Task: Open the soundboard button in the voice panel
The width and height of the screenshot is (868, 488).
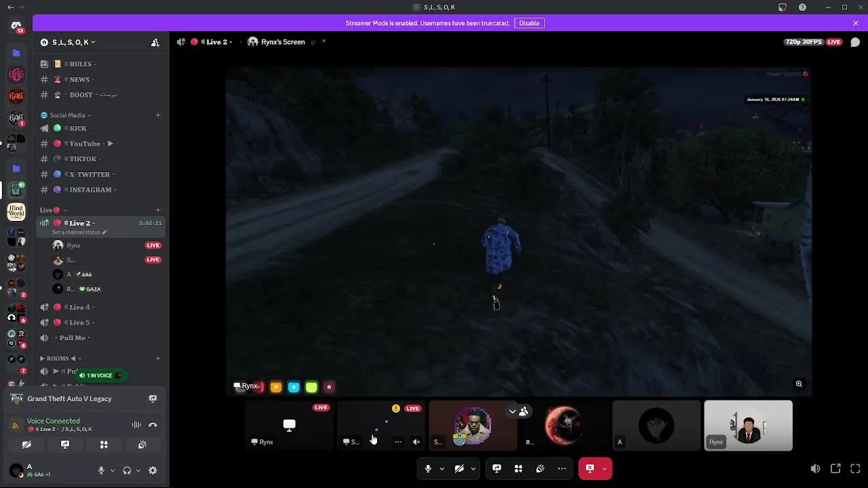Action: [142, 445]
